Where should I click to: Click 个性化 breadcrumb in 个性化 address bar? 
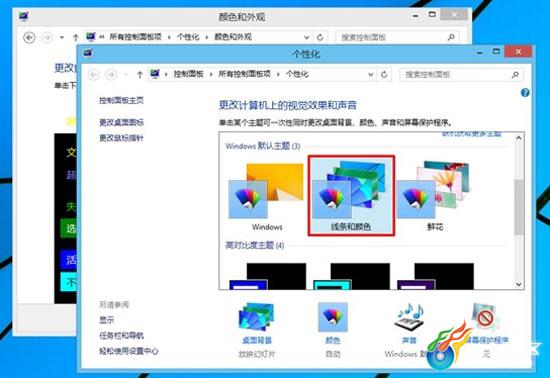tap(297, 74)
